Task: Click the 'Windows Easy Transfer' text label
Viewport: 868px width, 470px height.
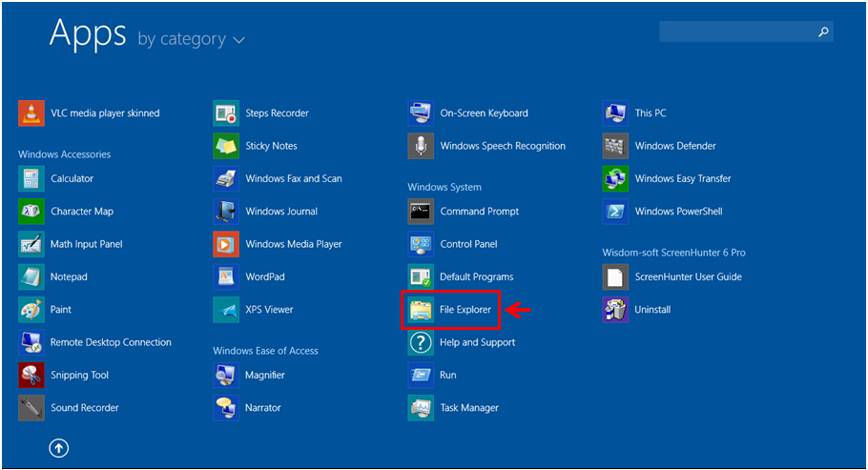Action: click(x=683, y=179)
